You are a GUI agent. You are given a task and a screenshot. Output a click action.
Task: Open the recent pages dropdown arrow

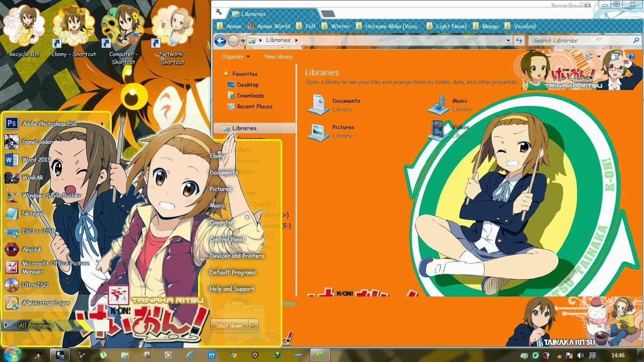coord(243,41)
